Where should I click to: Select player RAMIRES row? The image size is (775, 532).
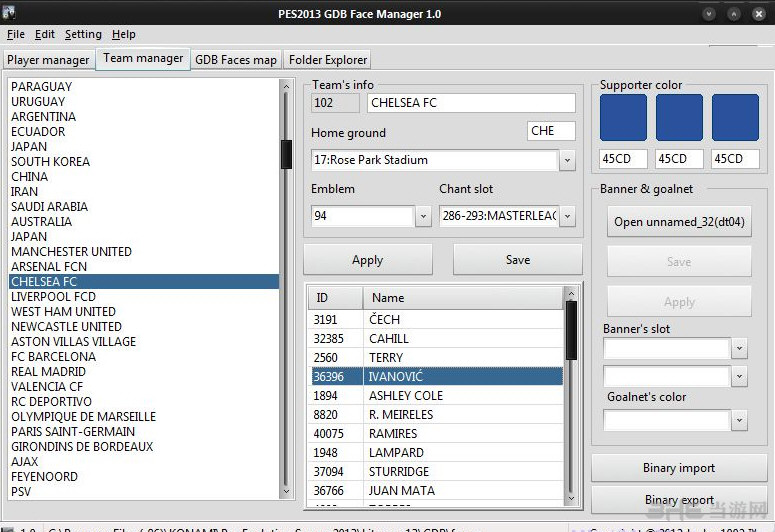coord(436,434)
